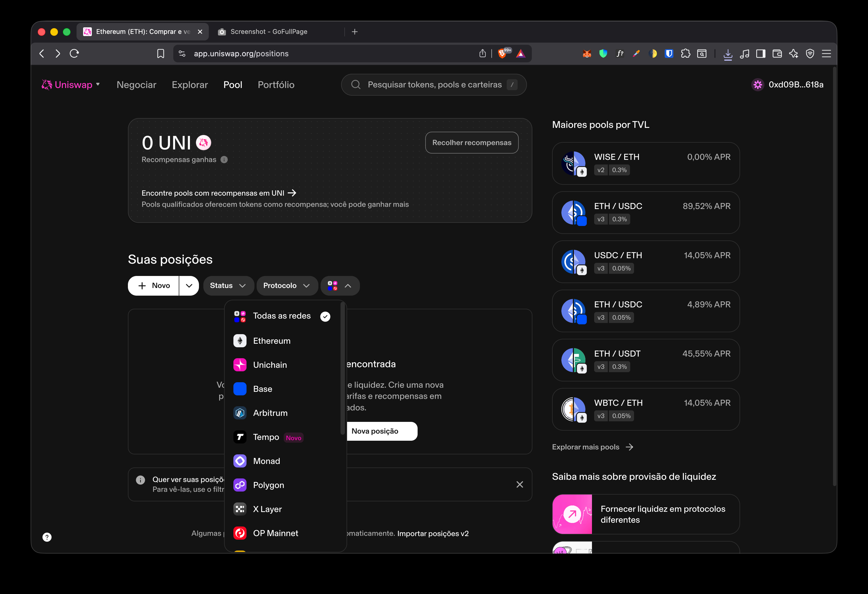Open the Portfólio nav item

click(x=276, y=85)
